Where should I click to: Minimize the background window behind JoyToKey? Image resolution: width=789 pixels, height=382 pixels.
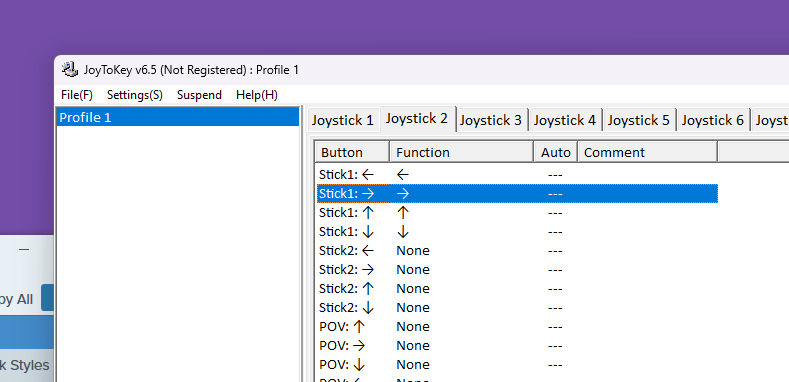pos(24,250)
